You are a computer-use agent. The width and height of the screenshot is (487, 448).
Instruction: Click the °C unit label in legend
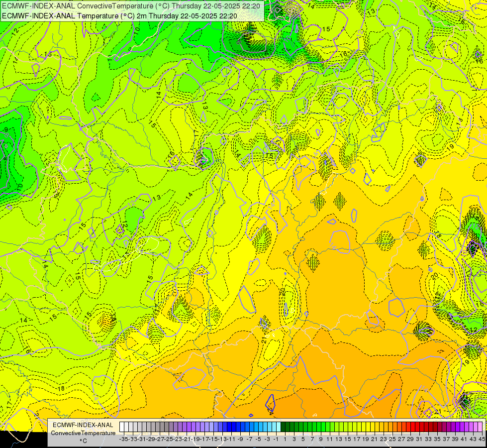click(83, 441)
